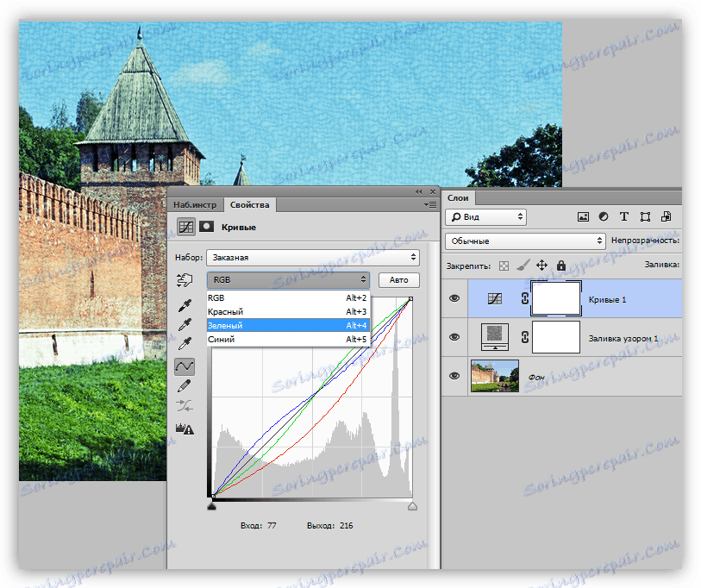
Task: Click the smooth curve values icon
Action: click(x=185, y=406)
